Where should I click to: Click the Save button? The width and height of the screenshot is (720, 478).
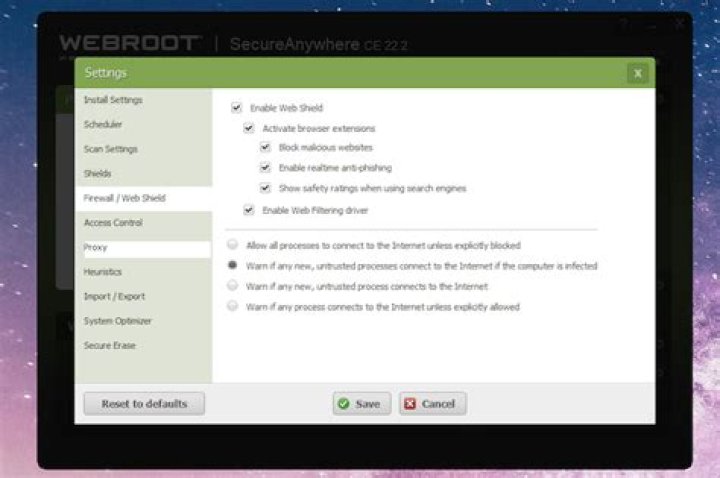pos(358,404)
